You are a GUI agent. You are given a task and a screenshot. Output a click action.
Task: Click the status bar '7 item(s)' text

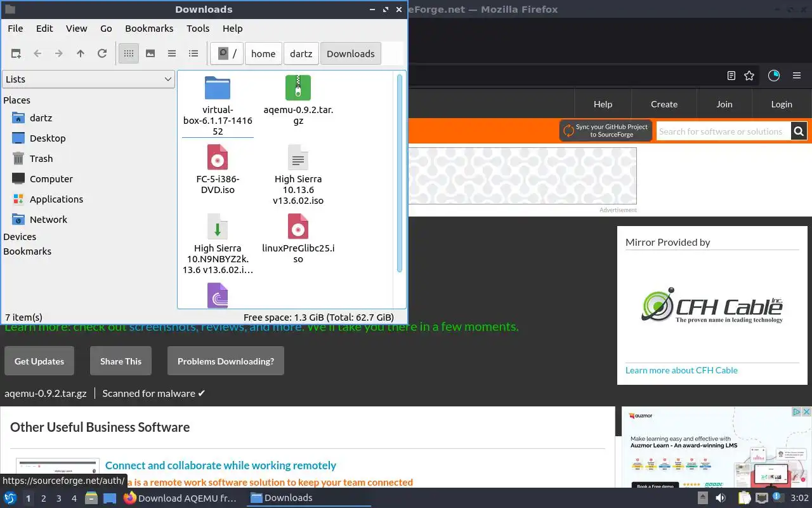coord(23,317)
